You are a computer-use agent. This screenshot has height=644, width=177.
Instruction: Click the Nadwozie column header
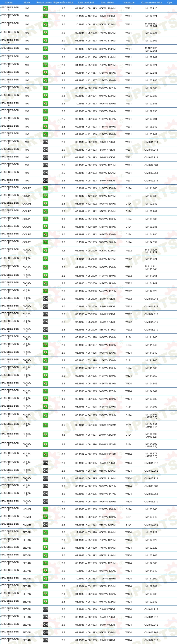pyautogui.click(x=129, y=2)
